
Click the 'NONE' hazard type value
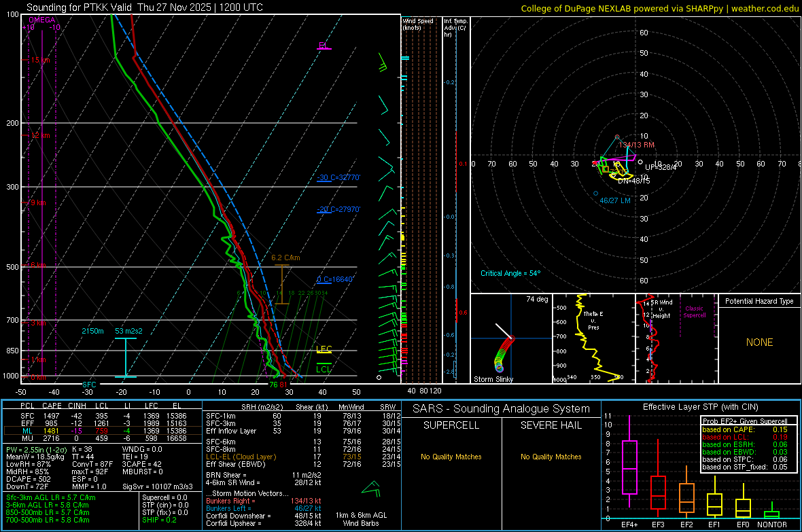(759, 342)
